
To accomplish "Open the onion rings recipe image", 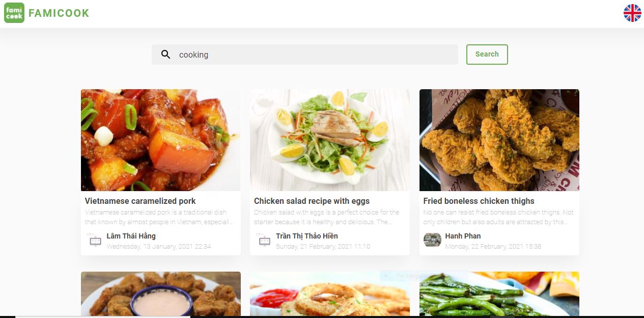I will click(x=329, y=294).
